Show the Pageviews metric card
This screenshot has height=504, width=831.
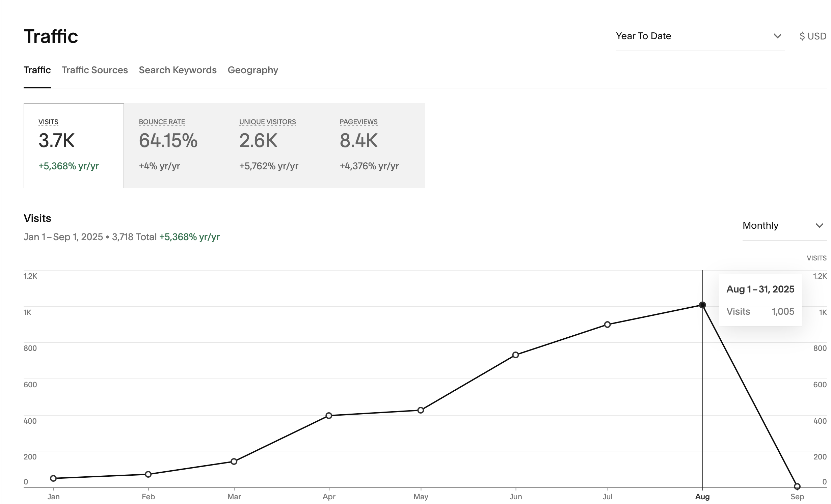[369, 145]
